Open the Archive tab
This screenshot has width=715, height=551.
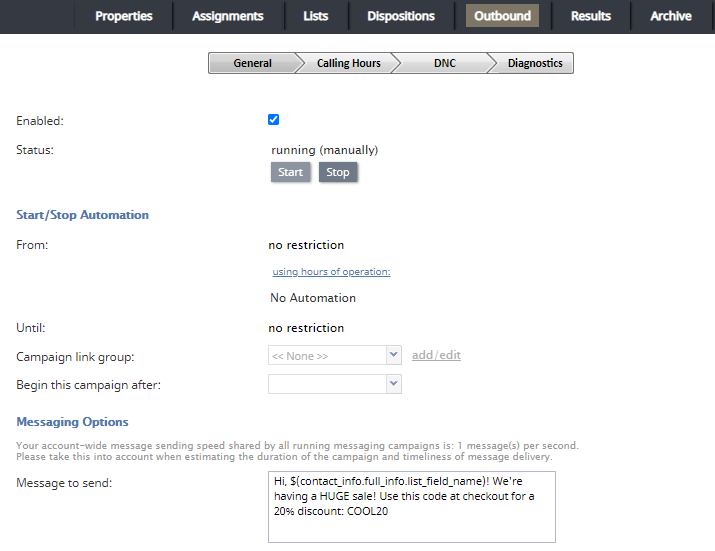(670, 16)
